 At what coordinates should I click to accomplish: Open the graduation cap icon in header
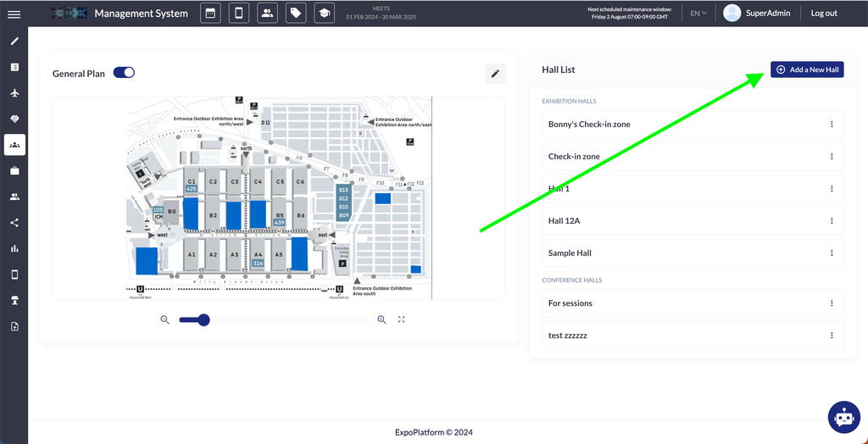point(324,14)
